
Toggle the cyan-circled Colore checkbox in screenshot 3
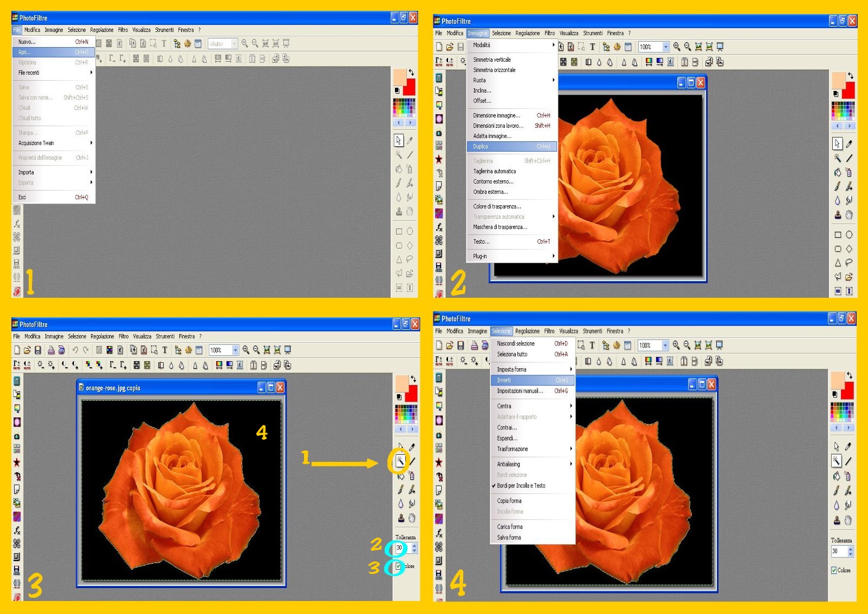pyautogui.click(x=398, y=566)
